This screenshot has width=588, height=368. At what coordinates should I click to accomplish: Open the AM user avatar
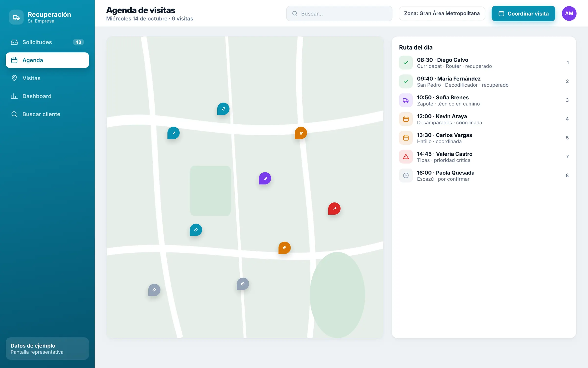pyautogui.click(x=569, y=13)
